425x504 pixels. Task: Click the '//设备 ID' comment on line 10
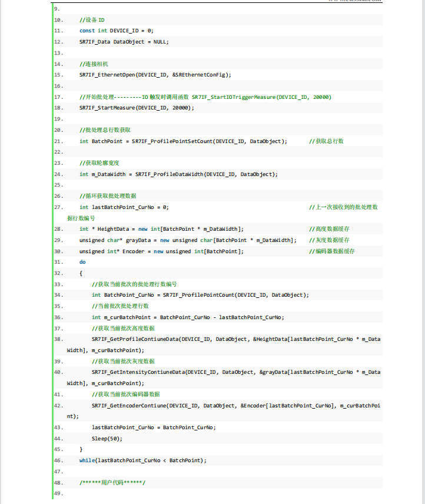click(92, 20)
